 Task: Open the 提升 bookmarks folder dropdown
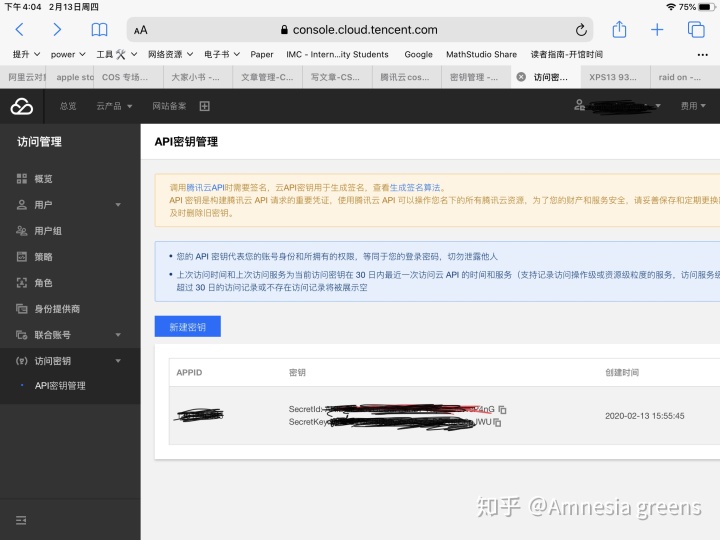click(x=26, y=54)
